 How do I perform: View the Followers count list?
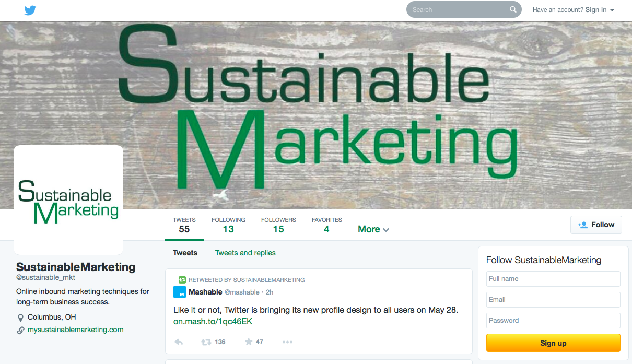pos(278,225)
